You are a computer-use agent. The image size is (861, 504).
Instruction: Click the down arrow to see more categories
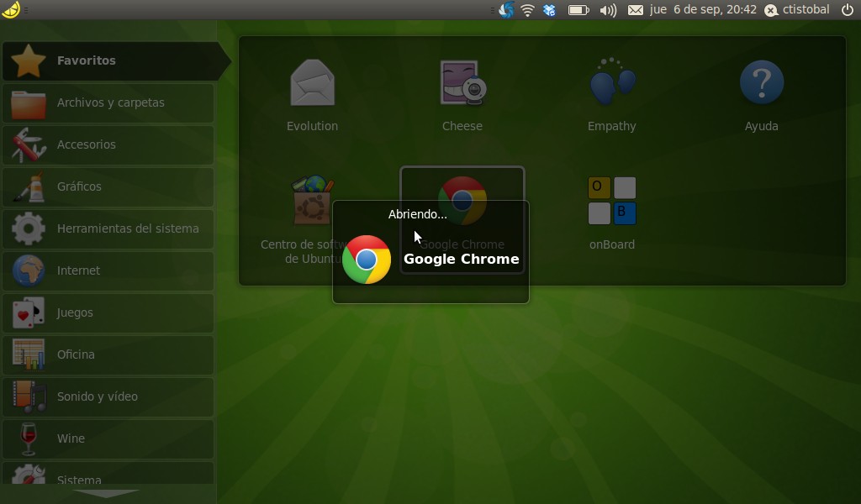point(106,494)
